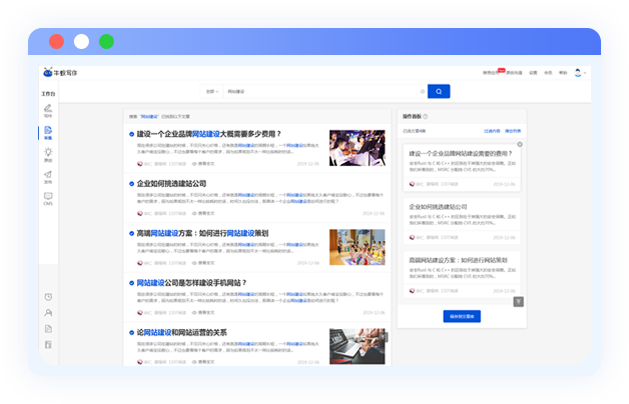629x404 pixels.
Task: Click the blue search magnifier button
Action: (x=438, y=91)
